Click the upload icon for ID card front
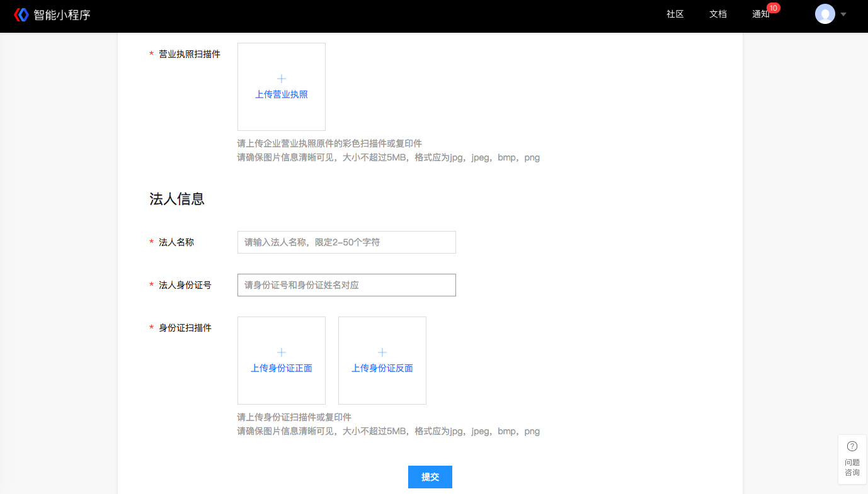868x494 pixels. [x=281, y=352]
